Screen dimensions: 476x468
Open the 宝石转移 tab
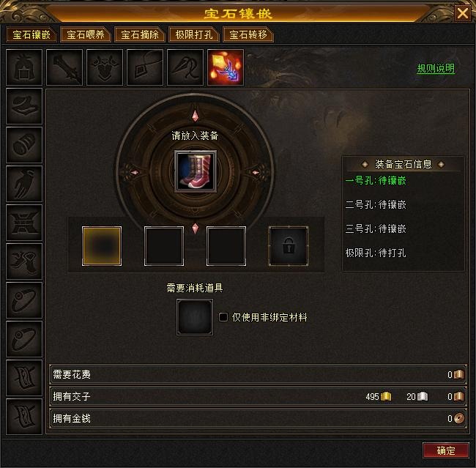coord(248,34)
